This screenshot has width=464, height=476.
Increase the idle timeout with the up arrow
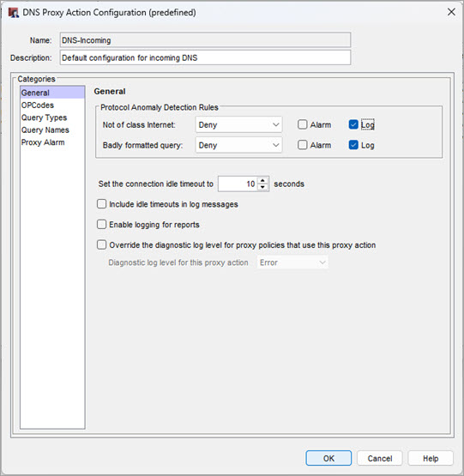point(263,181)
